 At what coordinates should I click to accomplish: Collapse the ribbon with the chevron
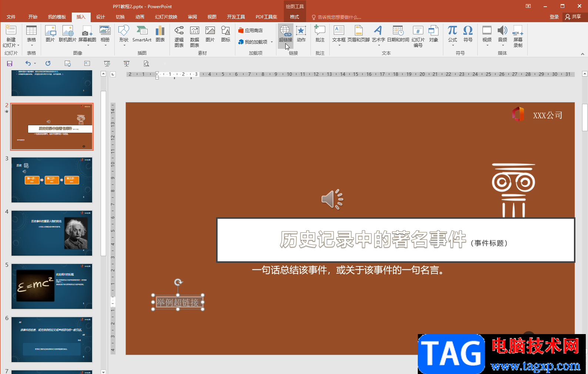(582, 54)
